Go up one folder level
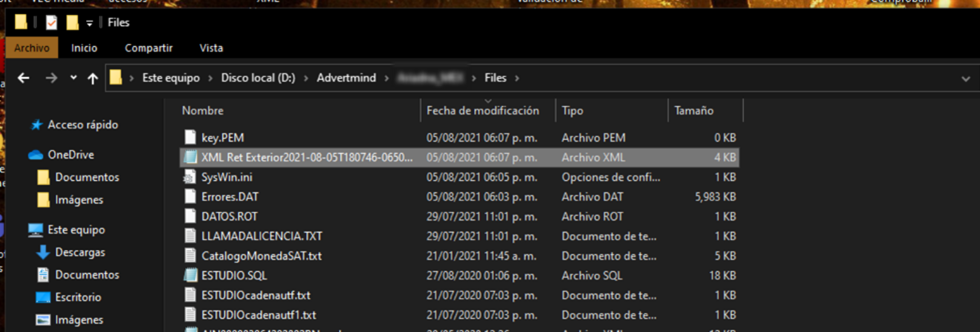 pos(93,78)
